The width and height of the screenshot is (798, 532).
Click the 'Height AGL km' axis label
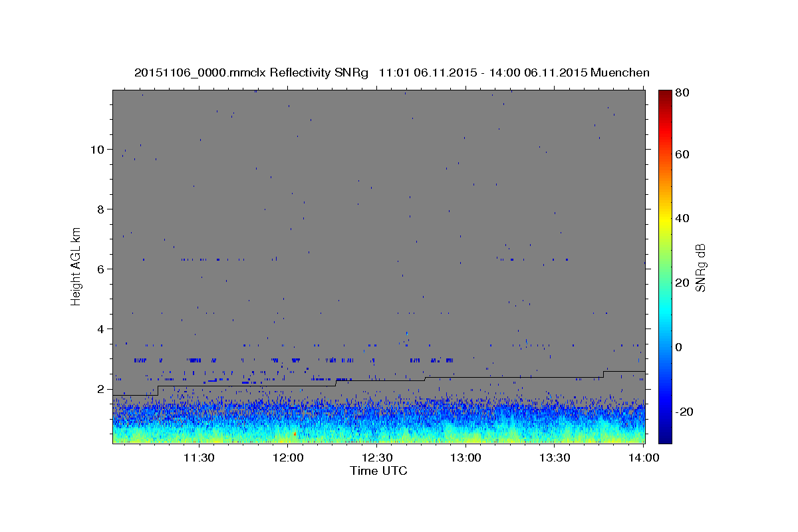click(76, 266)
